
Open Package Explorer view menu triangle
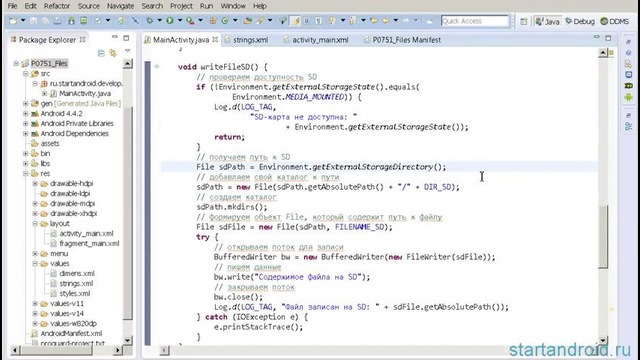(x=127, y=51)
